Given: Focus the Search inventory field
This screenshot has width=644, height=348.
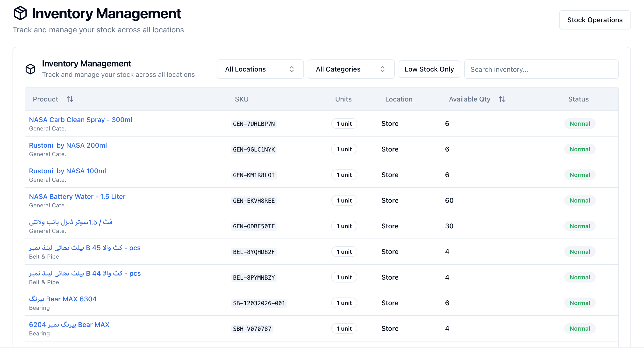Looking at the screenshot, I should click(541, 69).
